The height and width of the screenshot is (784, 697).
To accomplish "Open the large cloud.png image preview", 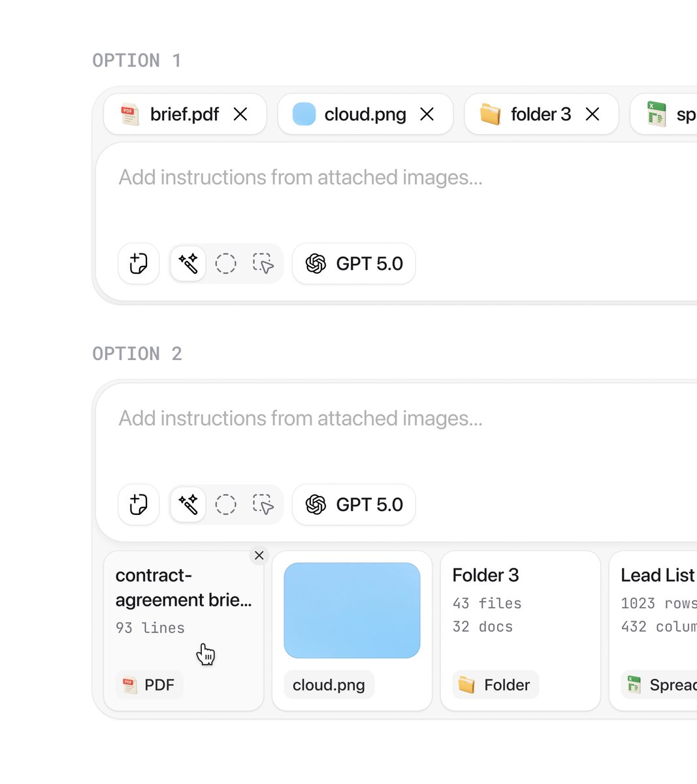I will point(352,610).
